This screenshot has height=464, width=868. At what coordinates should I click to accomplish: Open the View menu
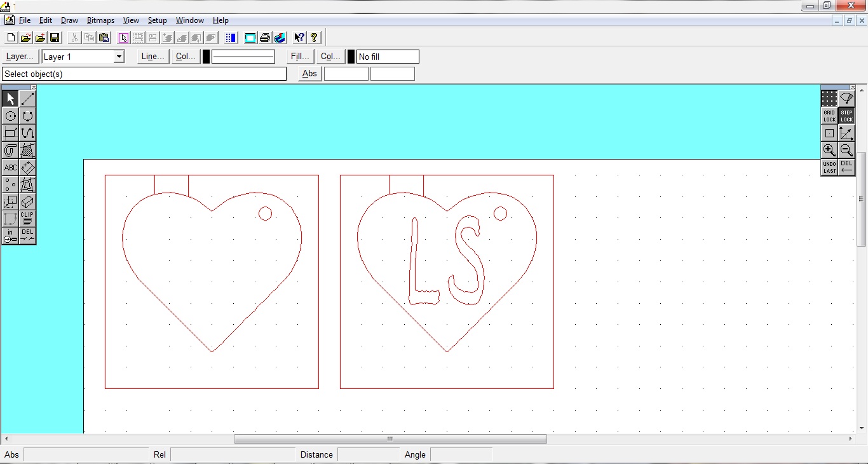coord(131,20)
